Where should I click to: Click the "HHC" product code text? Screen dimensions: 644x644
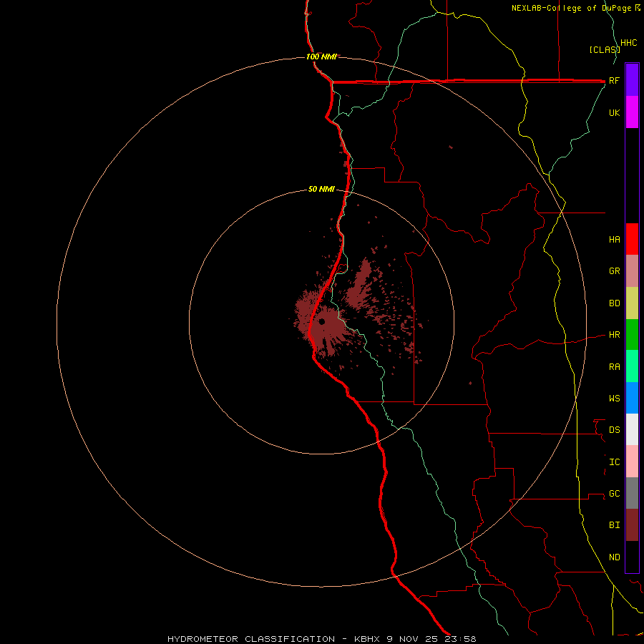click(628, 43)
